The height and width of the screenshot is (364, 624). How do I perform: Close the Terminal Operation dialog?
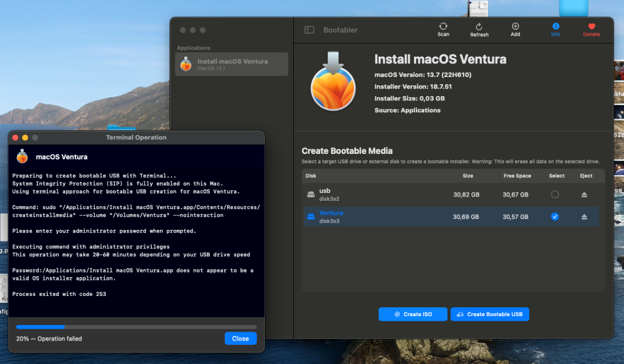click(x=240, y=339)
